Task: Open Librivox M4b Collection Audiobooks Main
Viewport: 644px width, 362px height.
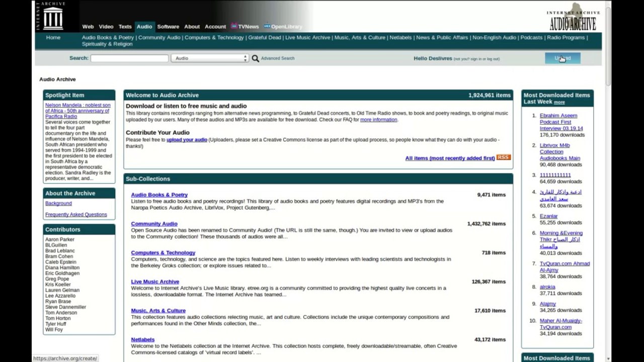Action: (x=560, y=152)
